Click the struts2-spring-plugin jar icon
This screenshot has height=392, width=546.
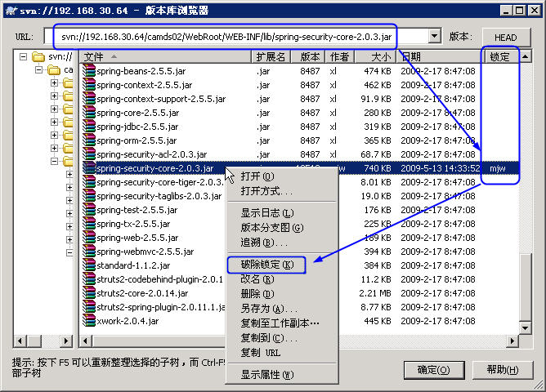(89, 308)
